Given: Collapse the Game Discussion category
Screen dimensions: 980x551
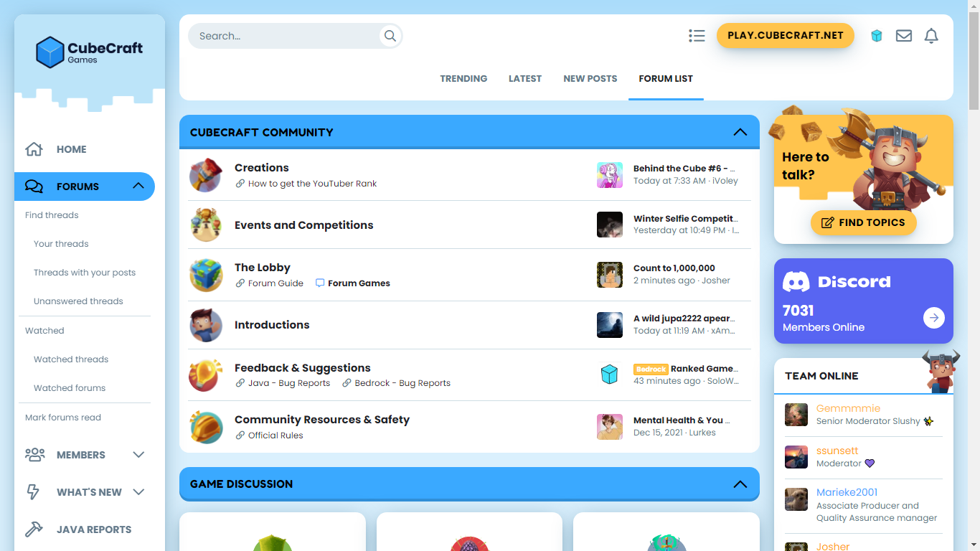Looking at the screenshot, I should 740,484.
